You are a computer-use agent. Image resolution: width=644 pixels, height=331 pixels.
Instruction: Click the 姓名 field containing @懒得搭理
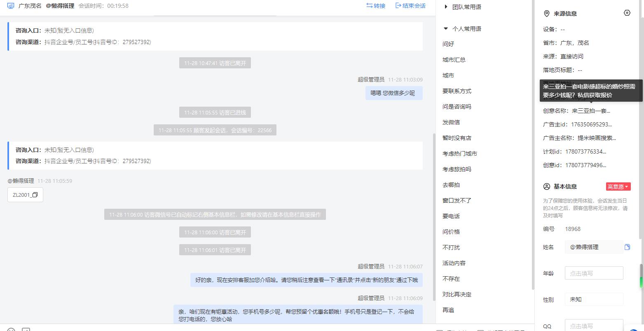594,247
